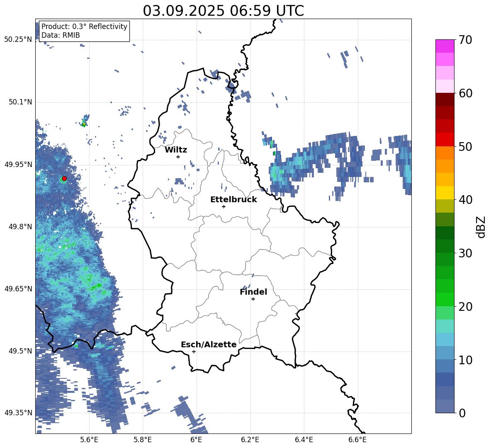Click the 50.1°N latitude label
This screenshot has width=491, height=448.
point(20,102)
